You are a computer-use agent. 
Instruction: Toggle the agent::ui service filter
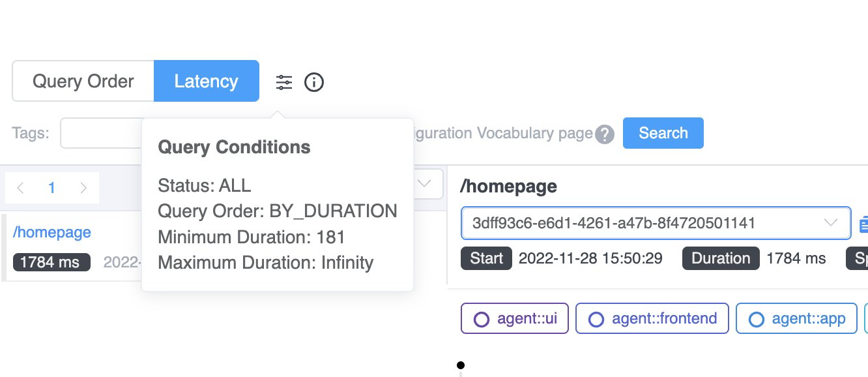tap(514, 319)
